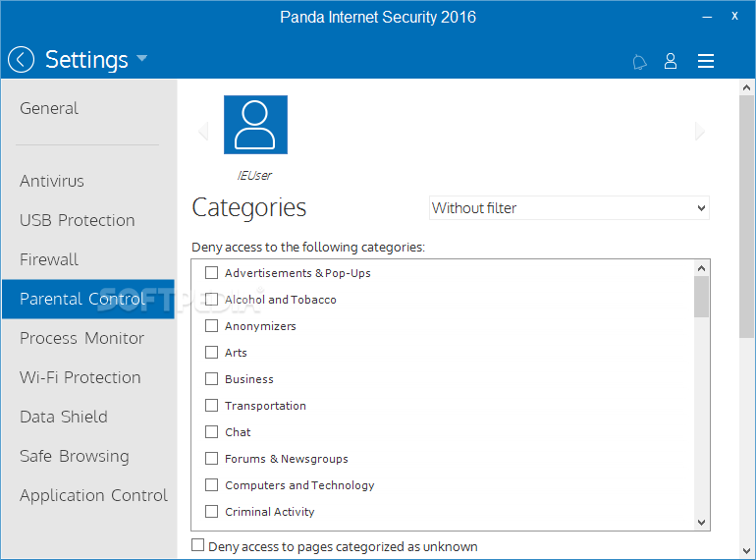The image size is (756, 560).
Task: Open the Data Shield section
Action: pos(64,417)
